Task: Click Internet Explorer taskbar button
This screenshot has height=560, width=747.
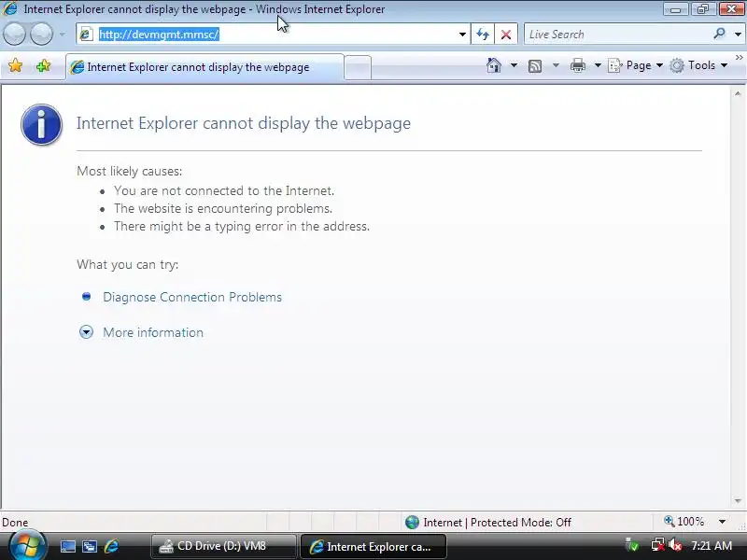Action: click(373, 546)
